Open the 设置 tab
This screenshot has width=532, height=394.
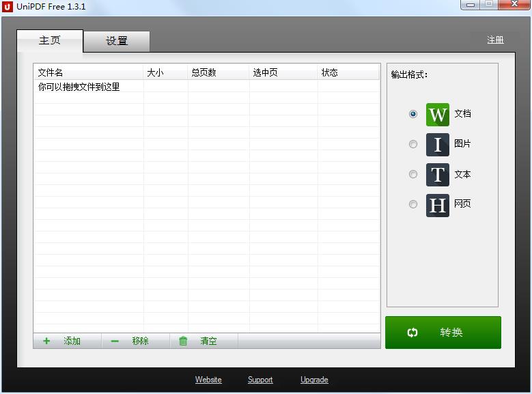[116, 41]
